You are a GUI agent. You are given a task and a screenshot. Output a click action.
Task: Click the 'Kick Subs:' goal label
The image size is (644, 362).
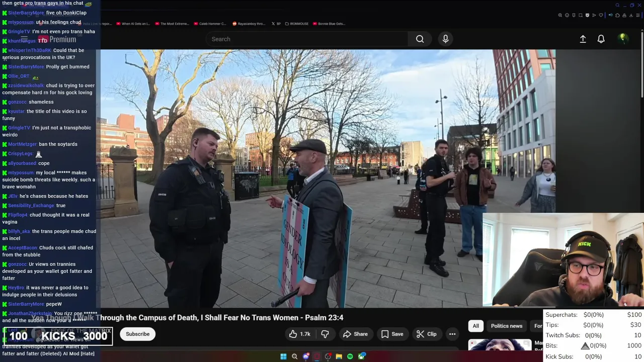[x=559, y=356]
